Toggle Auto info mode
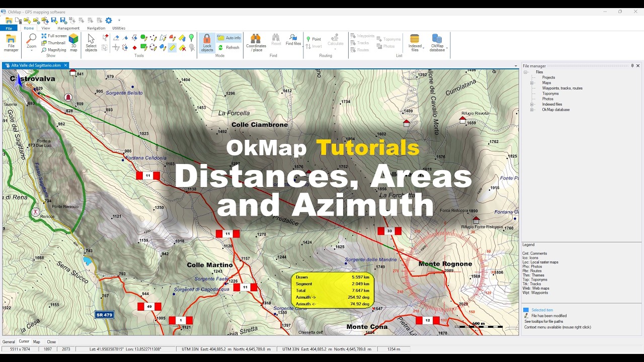 pyautogui.click(x=229, y=38)
